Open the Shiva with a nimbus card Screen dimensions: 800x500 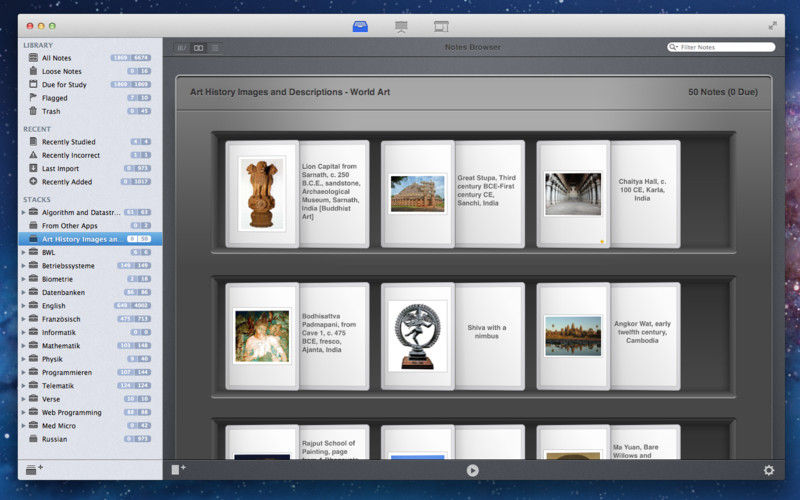click(x=453, y=336)
